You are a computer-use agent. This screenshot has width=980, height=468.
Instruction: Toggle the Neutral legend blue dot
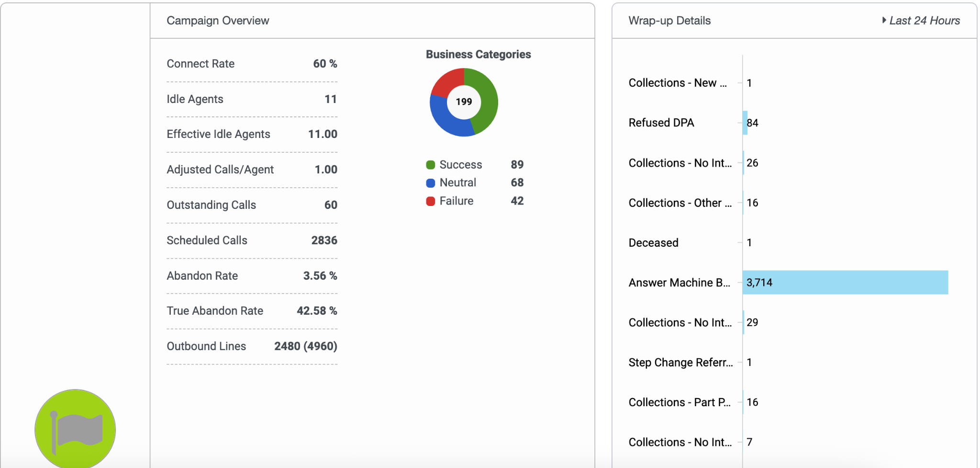431,183
